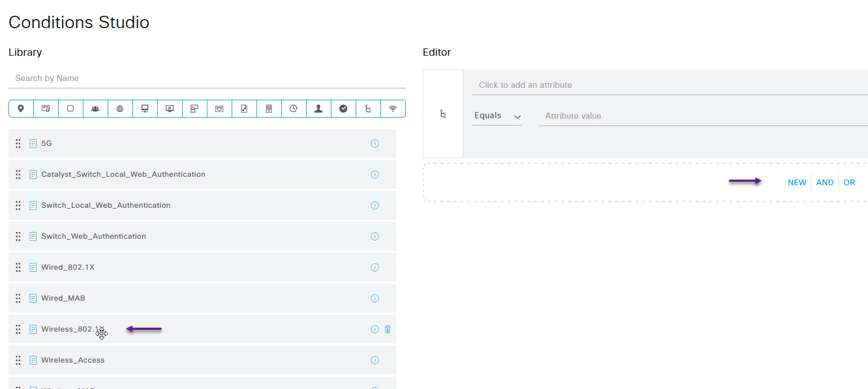Image resolution: width=868 pixels, height=389 pixels.
Task: Filter library by device lock icon
Action: pyautogui.click(x=194, y=109)
